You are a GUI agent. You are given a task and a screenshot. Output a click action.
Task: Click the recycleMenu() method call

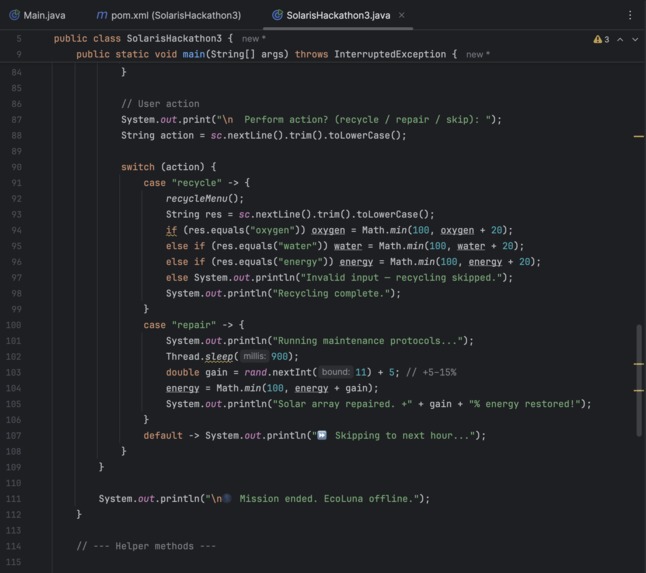click(x=205, y=199)
